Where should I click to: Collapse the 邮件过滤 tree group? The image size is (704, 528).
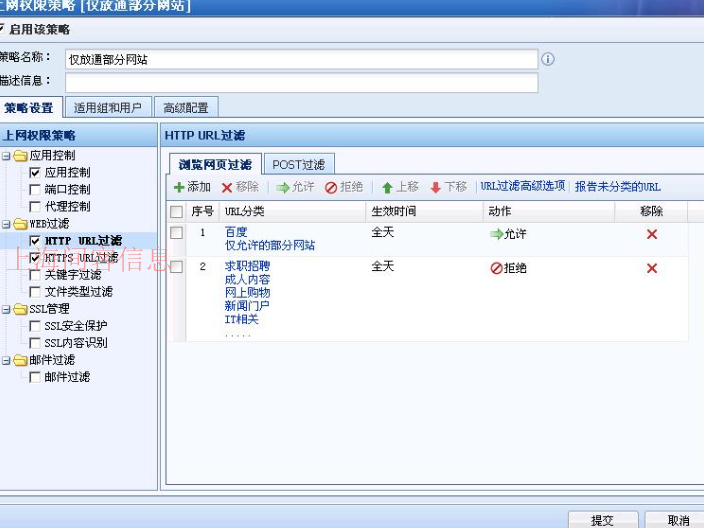pyautogui.click(x=6, y=361)
